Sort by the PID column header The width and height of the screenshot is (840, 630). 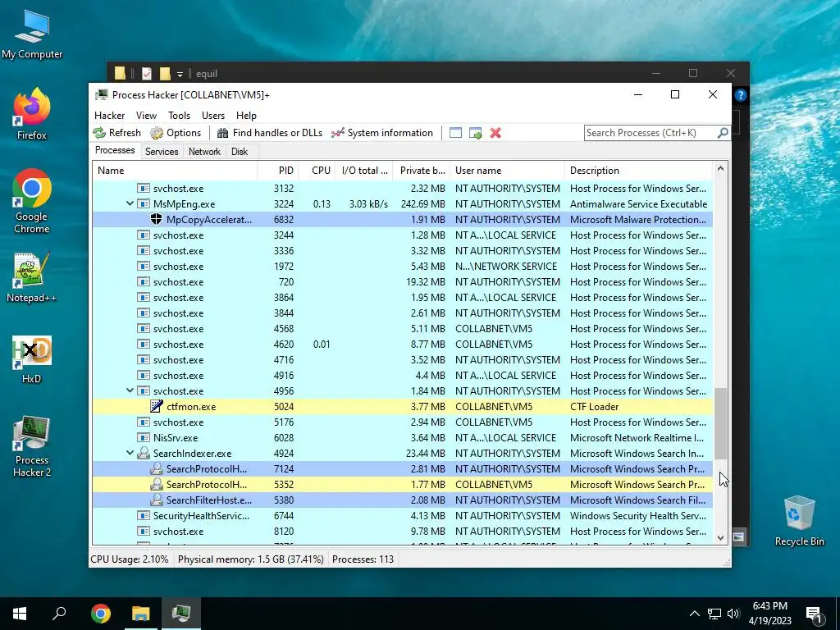point(277,171)
